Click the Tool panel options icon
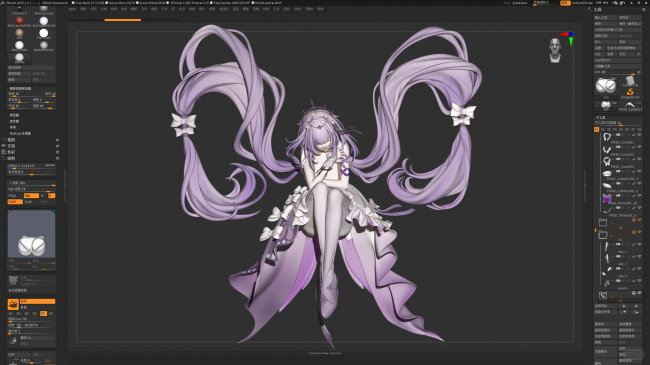The width and height of the screenshot is (650, 365). (x=643, y=9)
